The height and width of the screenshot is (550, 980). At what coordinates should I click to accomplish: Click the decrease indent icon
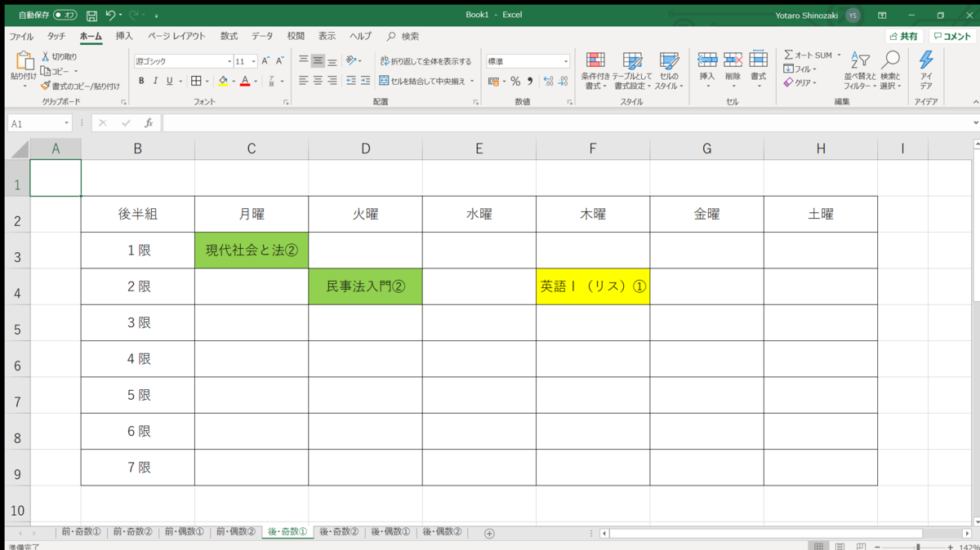point(351,81)
